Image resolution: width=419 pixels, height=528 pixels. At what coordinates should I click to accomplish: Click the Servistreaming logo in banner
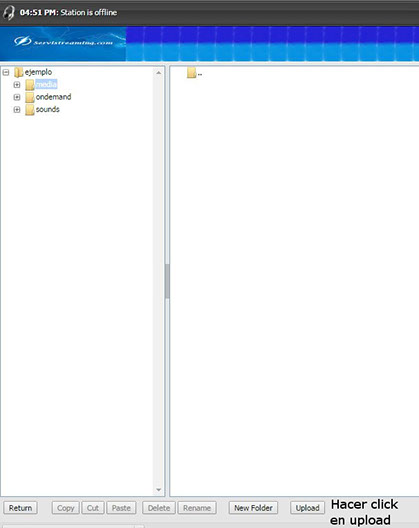coord(63,42)
